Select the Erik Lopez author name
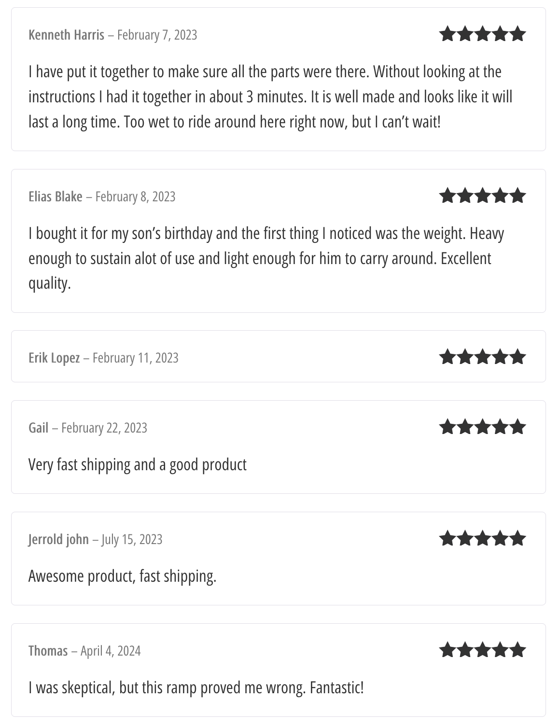The image size is (560, 728). [54, 358]
